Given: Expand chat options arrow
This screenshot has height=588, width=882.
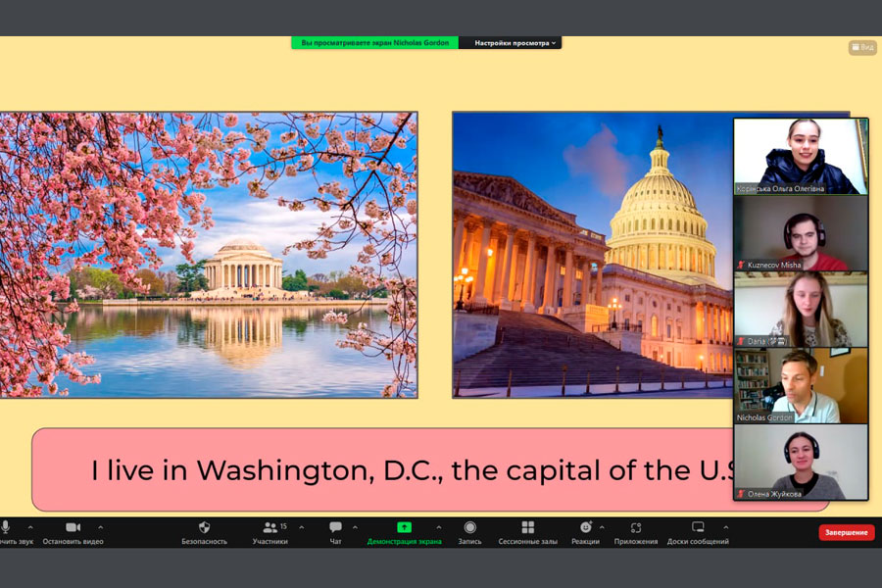Looking at the screenshot, I should tap(355, 528).
